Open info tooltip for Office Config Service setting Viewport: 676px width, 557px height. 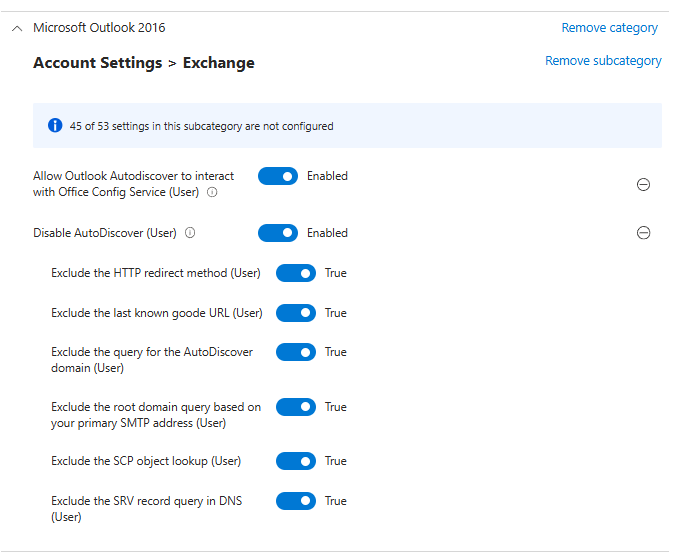click(x=212, y=192)
